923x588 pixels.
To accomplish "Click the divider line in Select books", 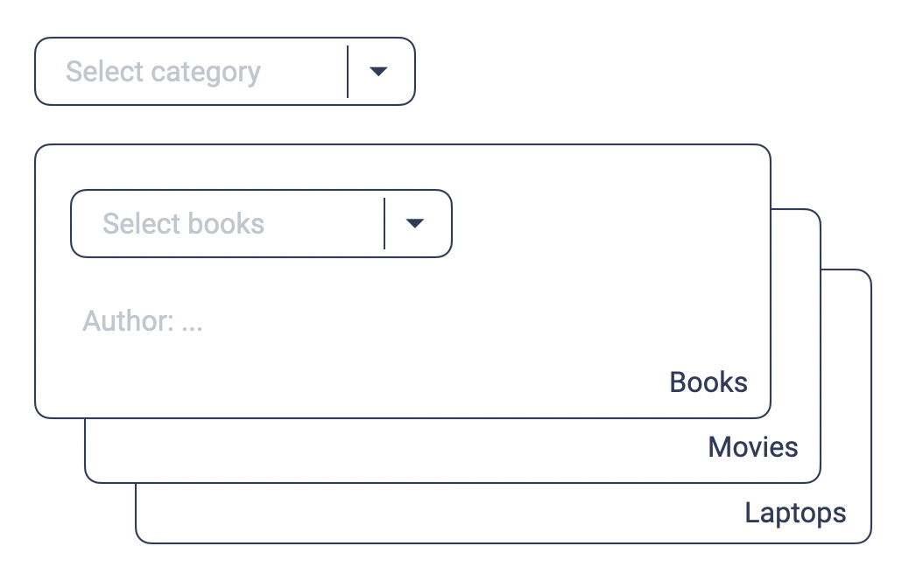I will 384,224.
